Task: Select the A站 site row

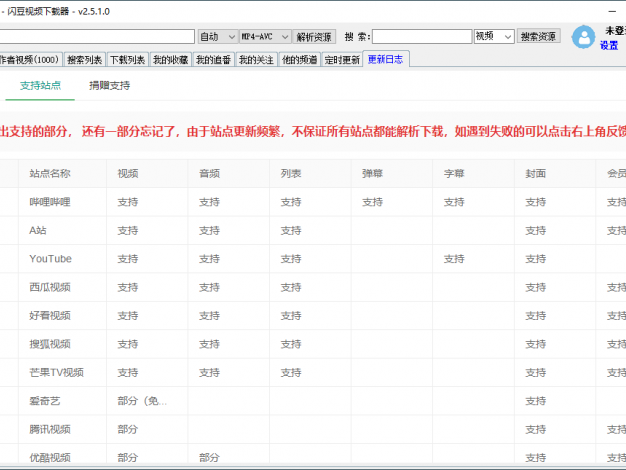Action: [x=313, y=230]
